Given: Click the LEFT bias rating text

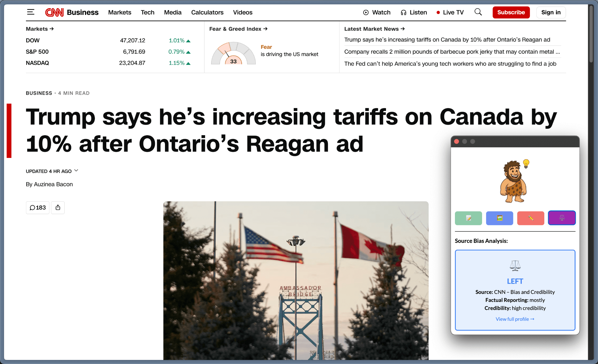Looking at the screenshot, I should click(515, 281).
